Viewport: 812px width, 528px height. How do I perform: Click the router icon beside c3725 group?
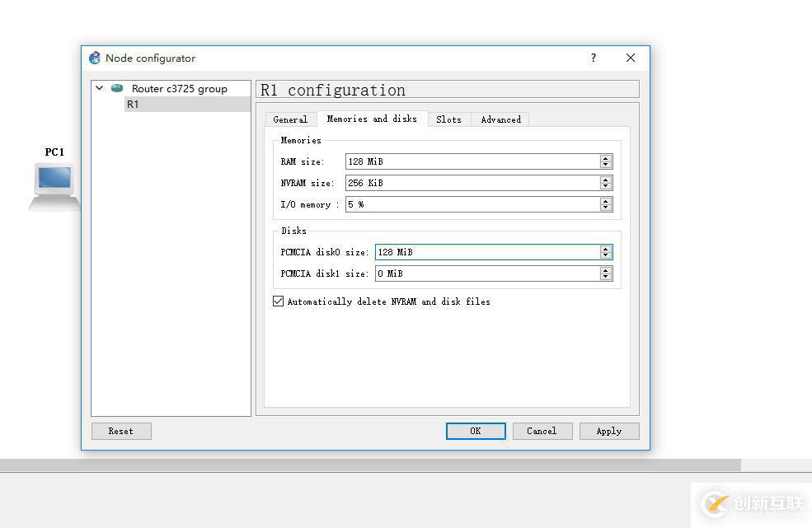click(117, 88)
